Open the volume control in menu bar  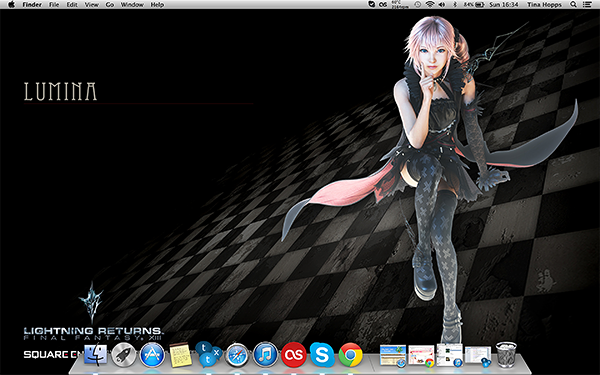442,5
